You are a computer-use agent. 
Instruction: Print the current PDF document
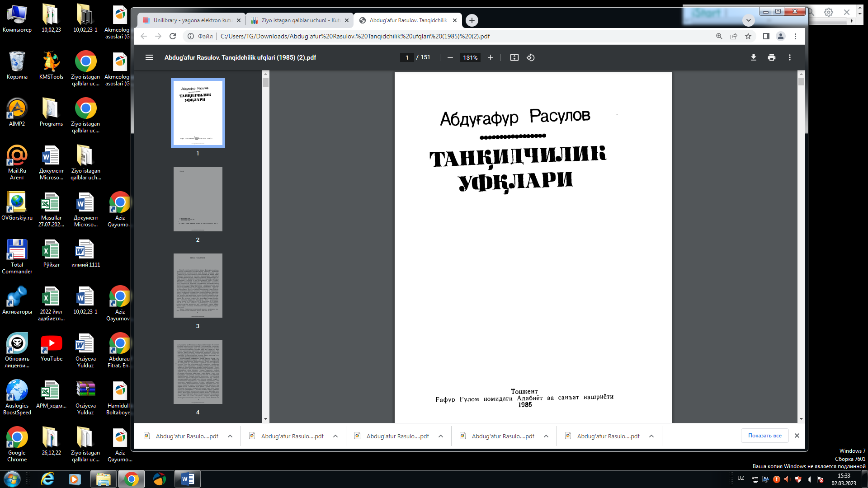[772, 57]
